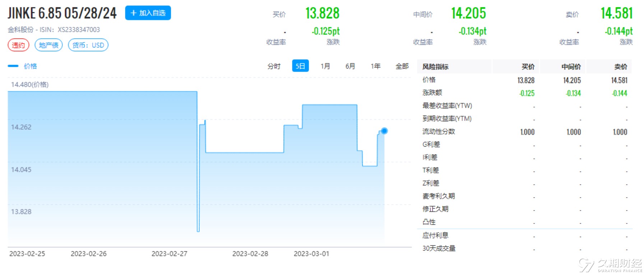Click the 2023-02-27 date on the axis

169,254
